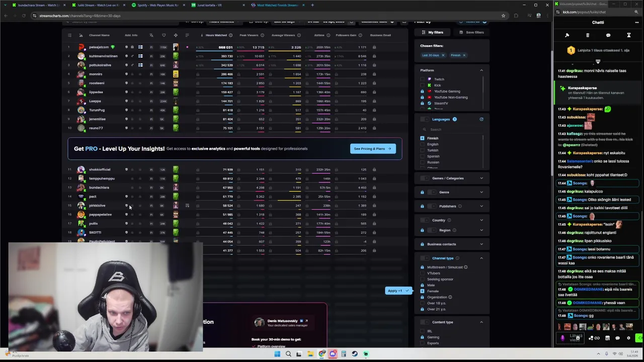Image resolution: width=644 pixels, height=362 pixels.
Task: Click the info icon beside Hours Watched header
Action: pos(230,35)
